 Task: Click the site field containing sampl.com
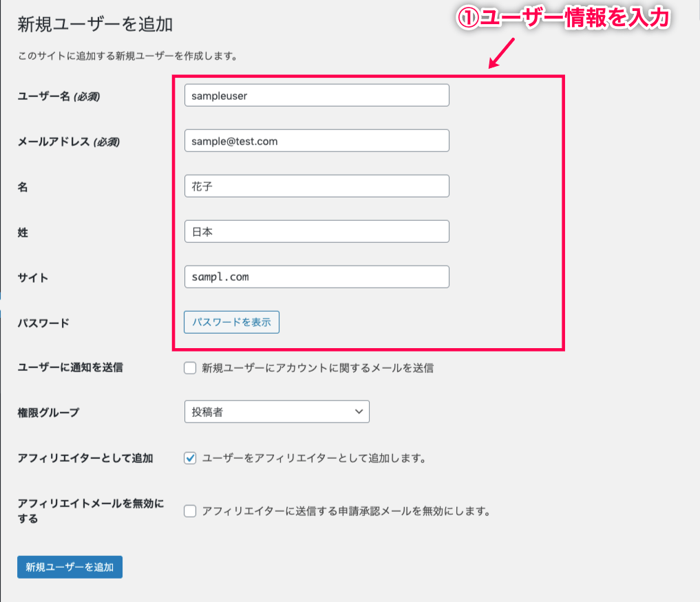[x=317, y=277]
